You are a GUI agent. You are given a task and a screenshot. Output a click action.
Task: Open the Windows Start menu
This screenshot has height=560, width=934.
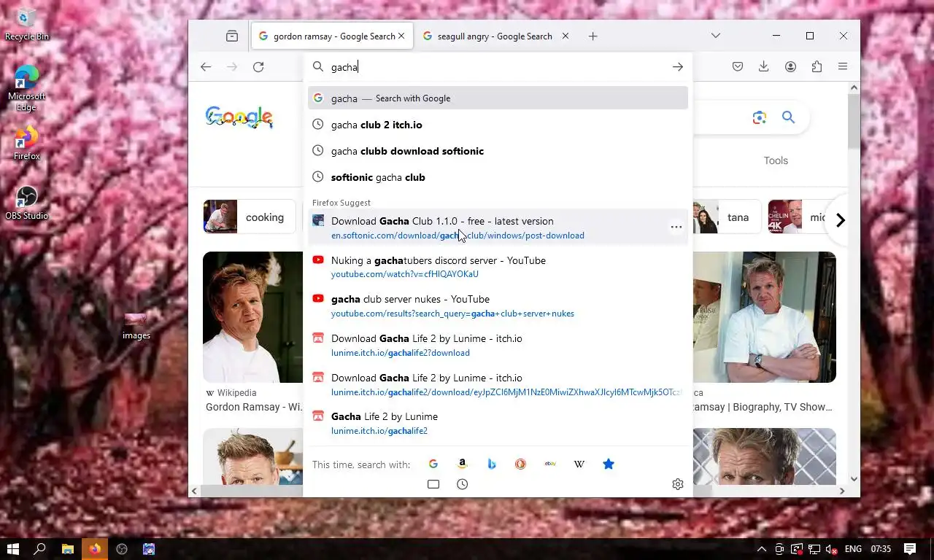pyautogui.click(x=12, y=549)
